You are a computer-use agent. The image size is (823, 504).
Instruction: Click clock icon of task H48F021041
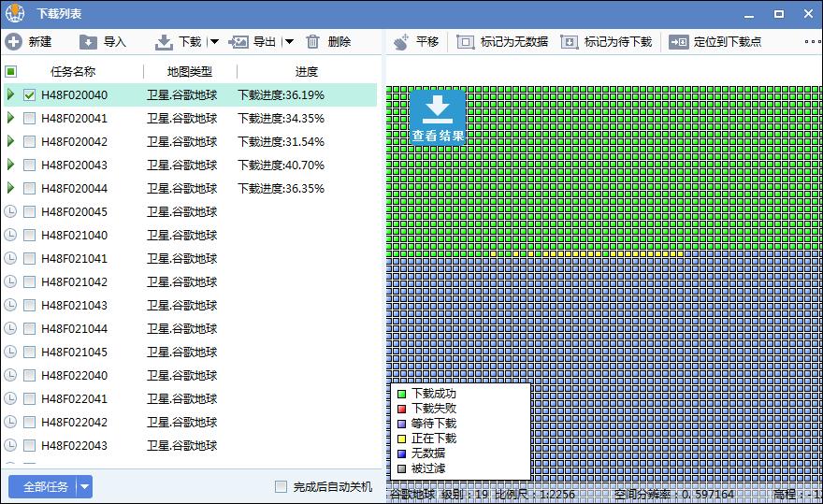(x=10, y=258)
